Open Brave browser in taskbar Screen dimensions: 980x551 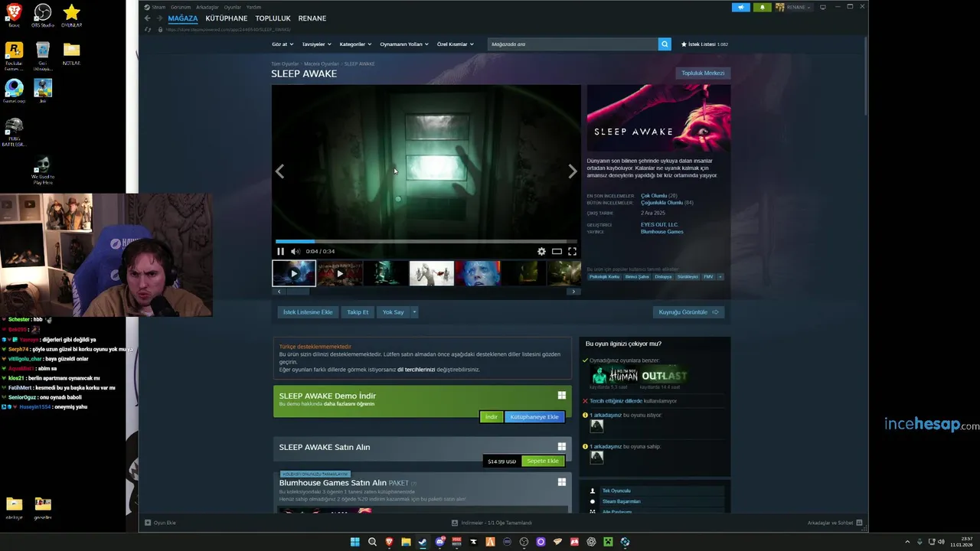point(389,542)
